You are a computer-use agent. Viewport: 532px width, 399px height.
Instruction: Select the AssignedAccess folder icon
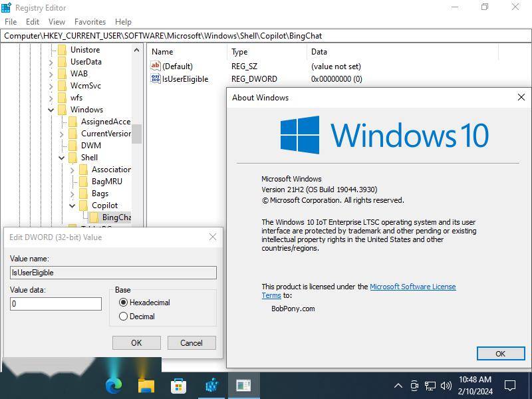72,122
